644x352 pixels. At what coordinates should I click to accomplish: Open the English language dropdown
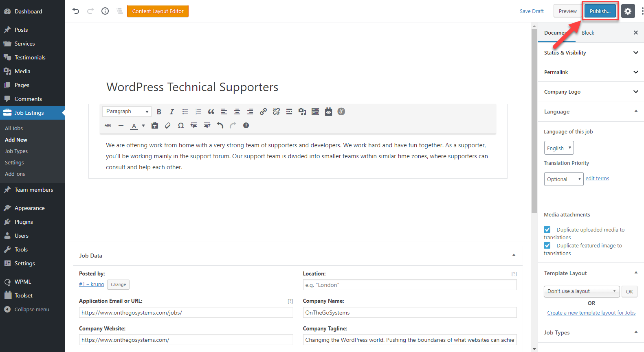[x=559, y=148]
